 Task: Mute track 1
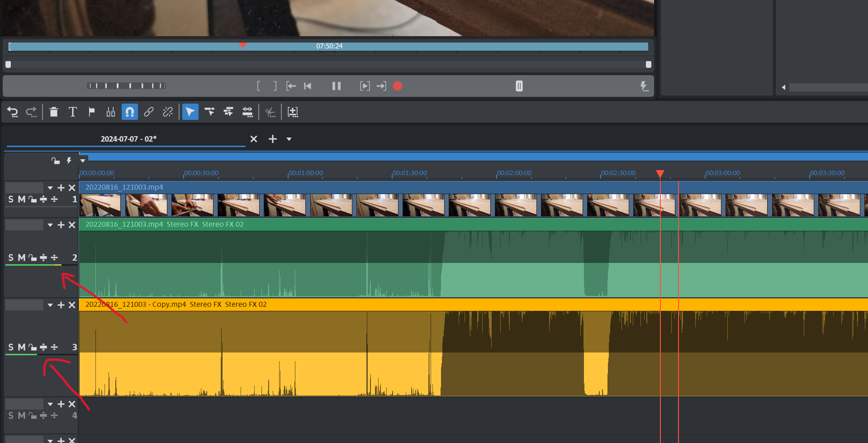point(21,199)
